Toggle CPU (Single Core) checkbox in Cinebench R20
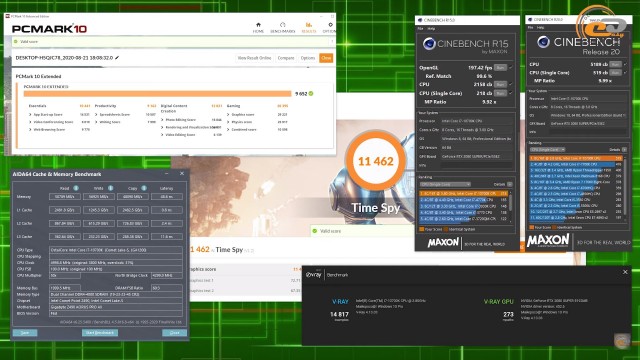 tap(625, 73)
